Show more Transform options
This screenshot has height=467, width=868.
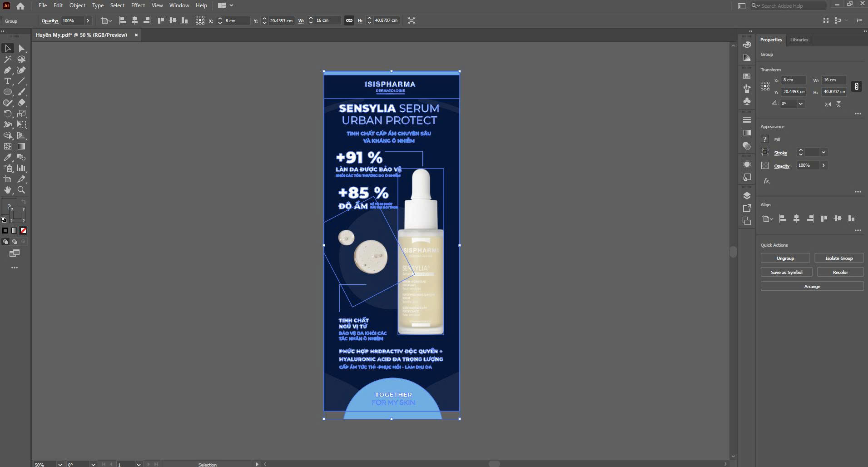click(858, 114)
